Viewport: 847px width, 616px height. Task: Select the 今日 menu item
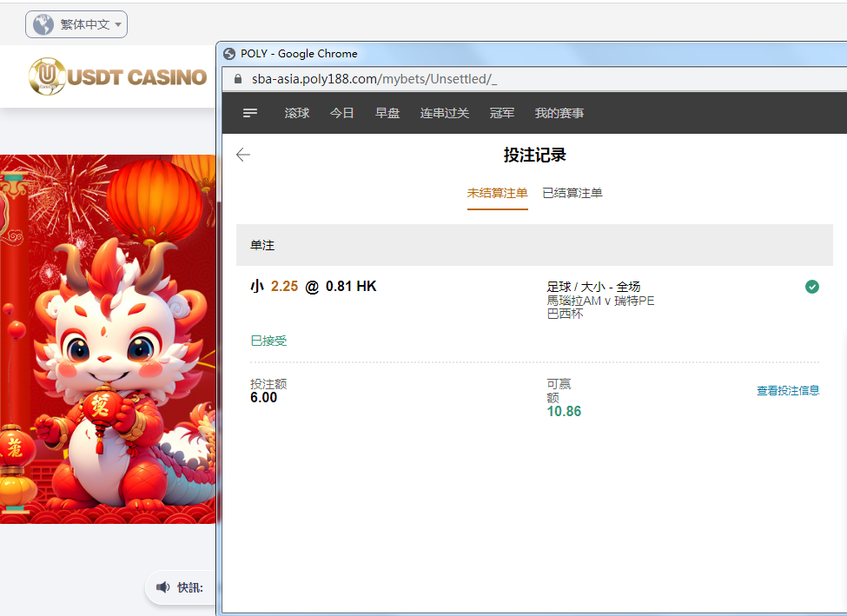point(342,113)
